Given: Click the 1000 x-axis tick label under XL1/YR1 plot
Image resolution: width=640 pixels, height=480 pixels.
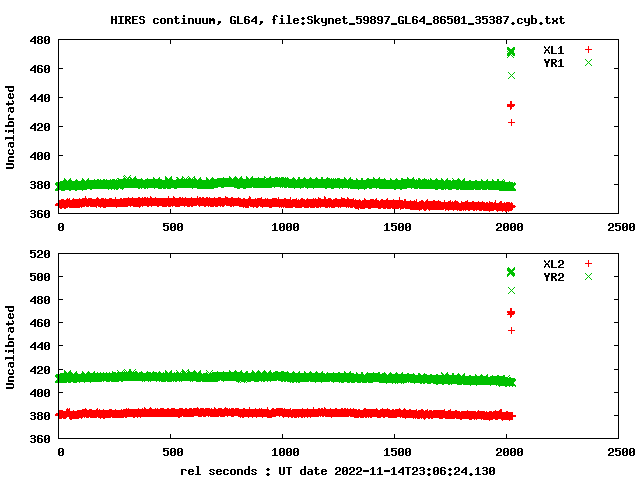Looking at the screenshot, I should click(x=285, y=227).
